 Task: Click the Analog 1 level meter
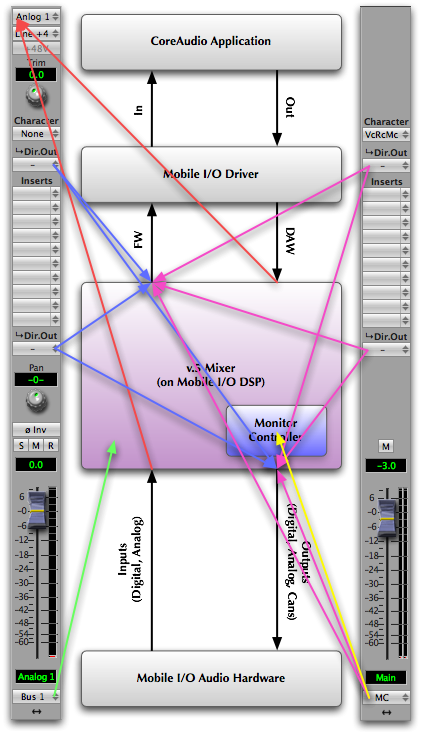click(x=52, y=572)
